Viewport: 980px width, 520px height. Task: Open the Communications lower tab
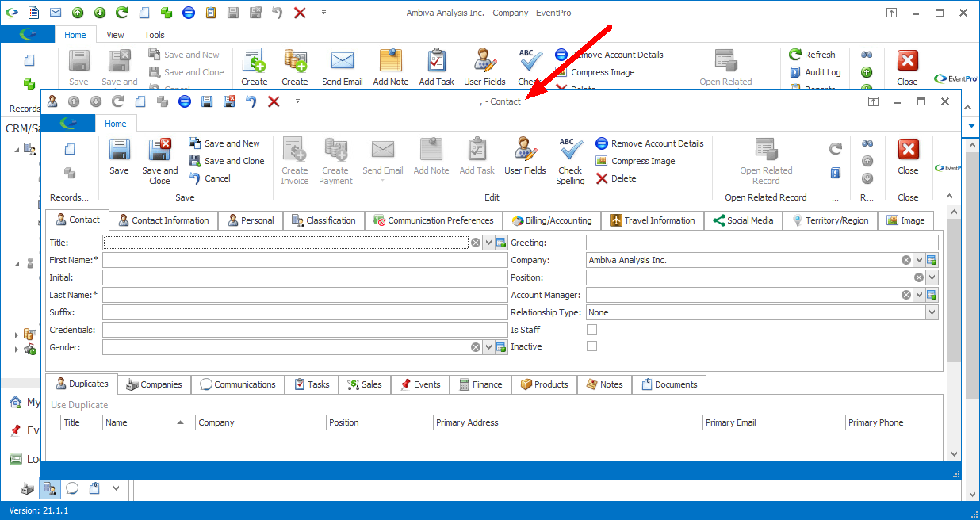click(x=238, y=384)
